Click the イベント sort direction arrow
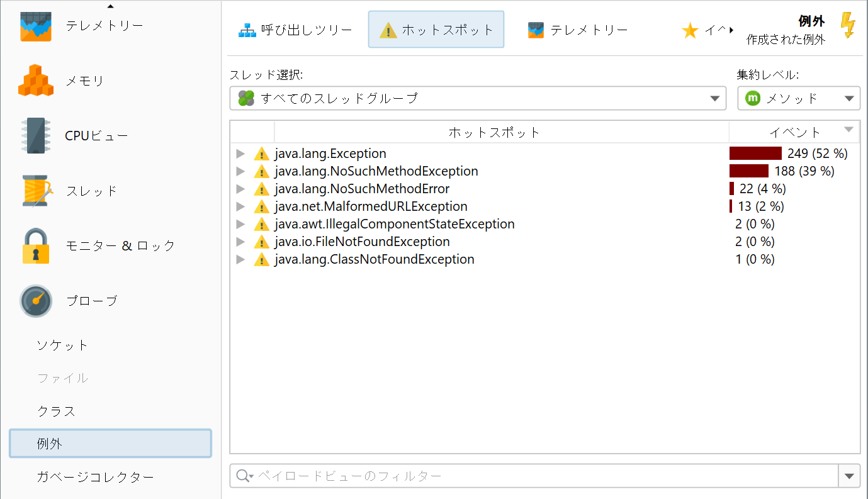 click(x=848, y=130)
